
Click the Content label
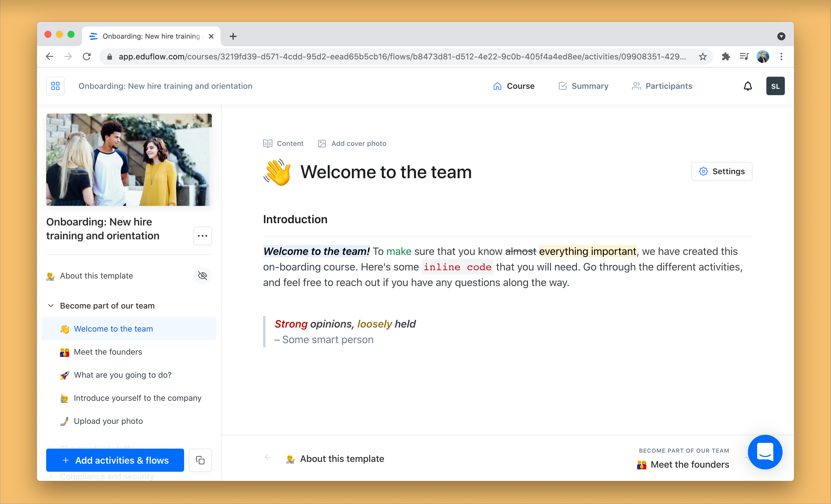pos(290,144)
